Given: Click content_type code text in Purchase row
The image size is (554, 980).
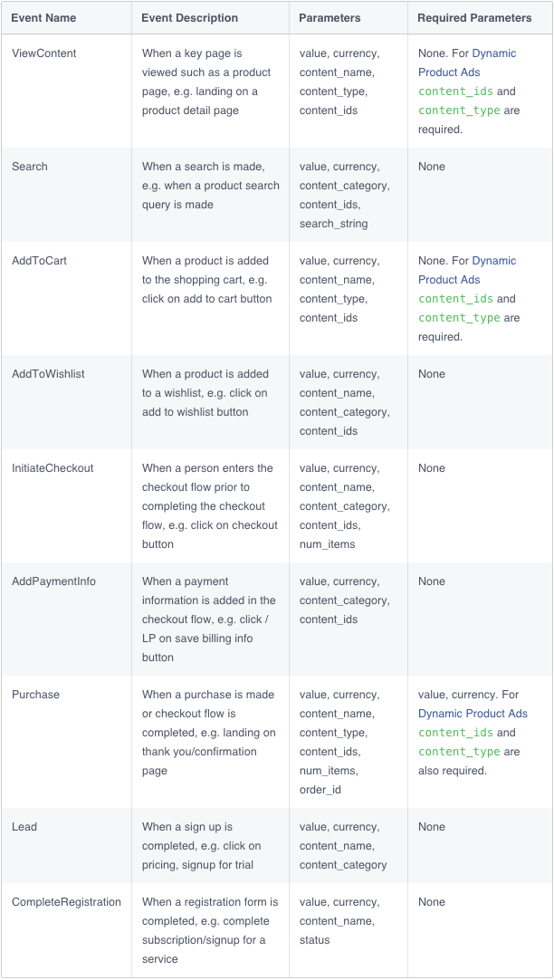Looking at the screenshot, I should tap(459, 752).
